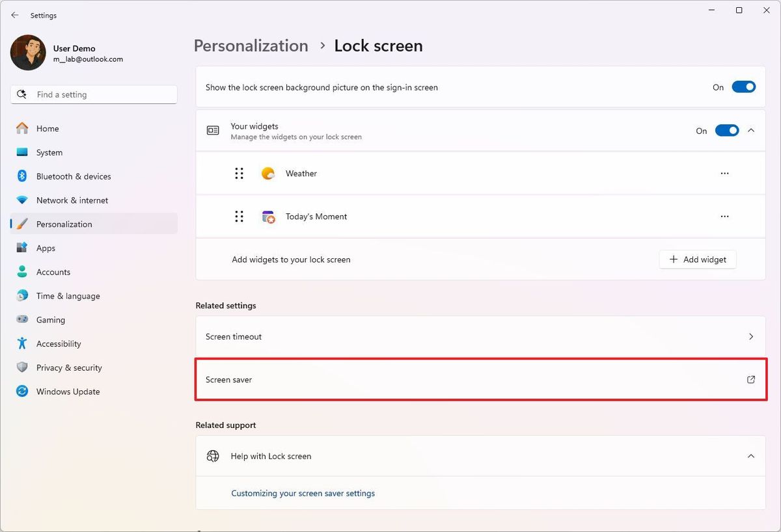Collapse the Your widgets section chevron
781x532 pixels.
pos(750,130)
